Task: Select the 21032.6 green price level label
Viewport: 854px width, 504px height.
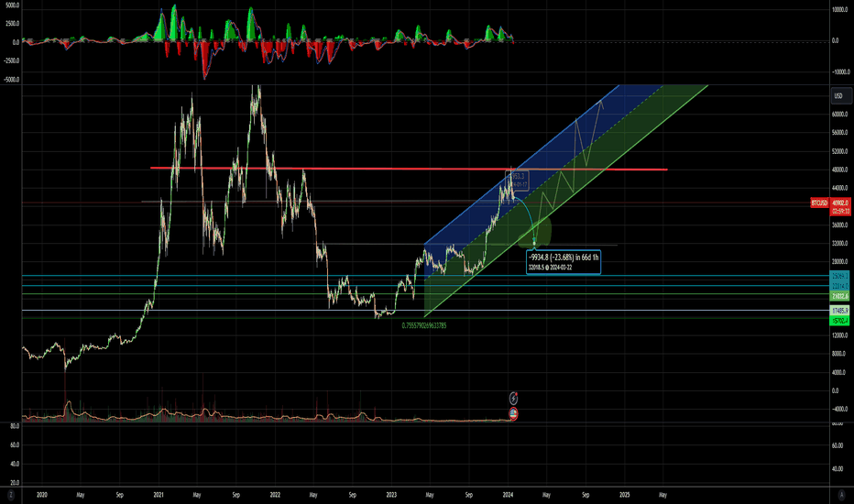Action: pos(840,296)
